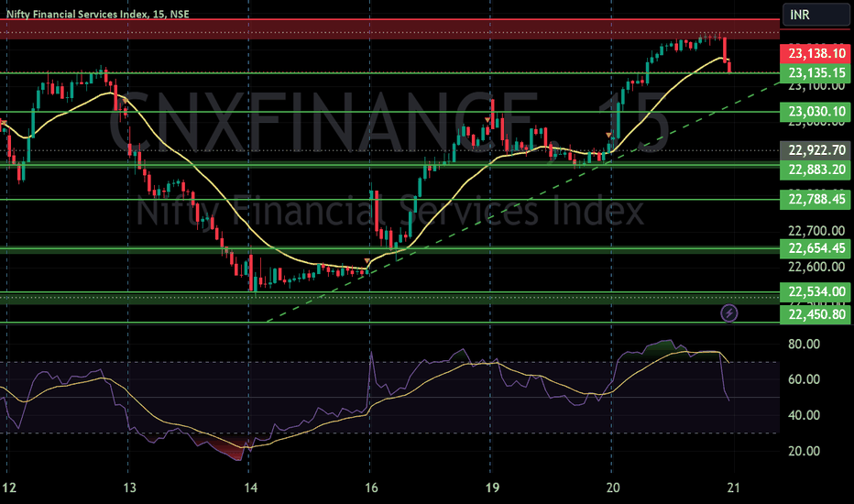The image size is (854, 504).
Task: Click date label 20 on time axis
Action: (x=613, y=488)
